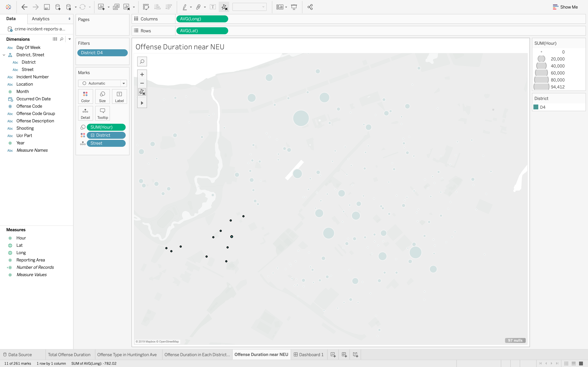This screenshot has height=367, width=588.
Task: Click the D4 color legend swatch
Action: click(x=536, y=107)
